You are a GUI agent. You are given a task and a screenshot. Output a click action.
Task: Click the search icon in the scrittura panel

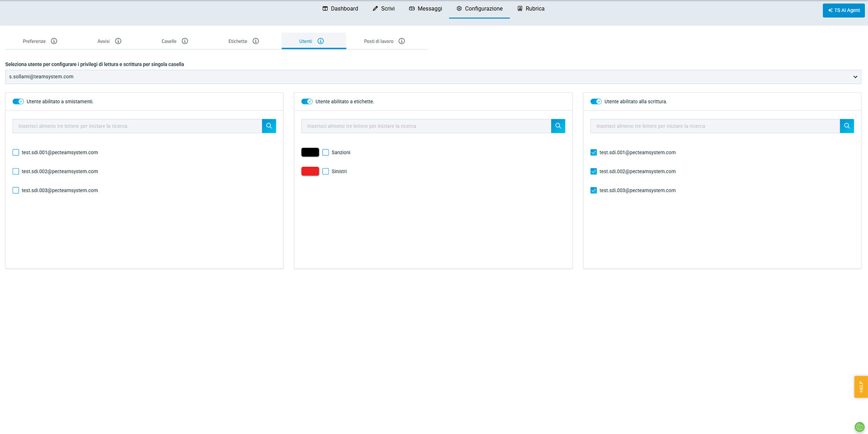[x=846, y=126]
